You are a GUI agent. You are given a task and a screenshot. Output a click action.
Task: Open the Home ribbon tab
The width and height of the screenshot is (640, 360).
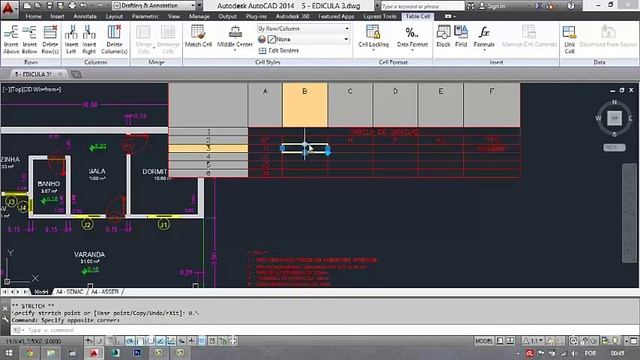tap(33, 16)
